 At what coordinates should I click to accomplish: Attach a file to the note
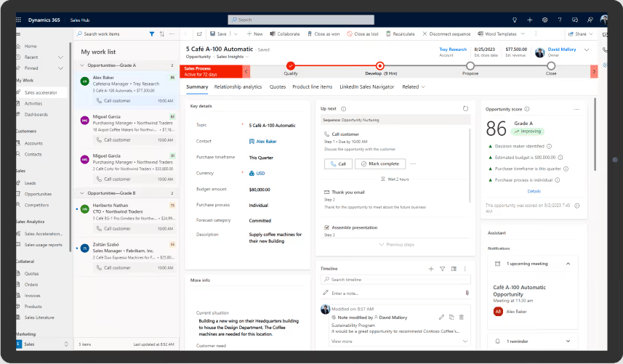click(467, 293)
